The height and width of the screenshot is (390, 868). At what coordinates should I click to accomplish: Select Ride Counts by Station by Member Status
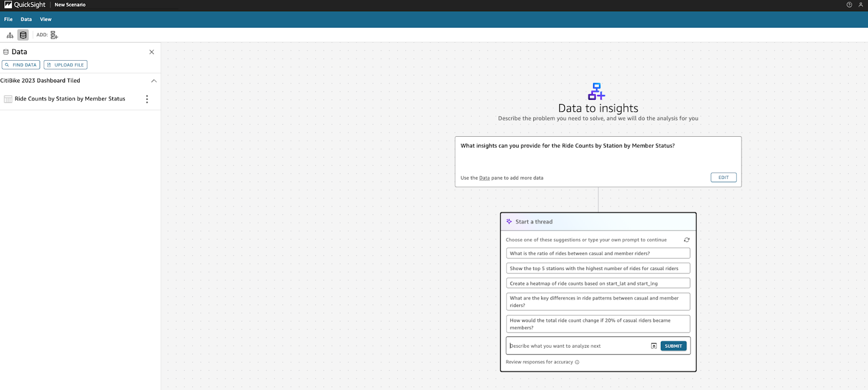click(70, 99)
